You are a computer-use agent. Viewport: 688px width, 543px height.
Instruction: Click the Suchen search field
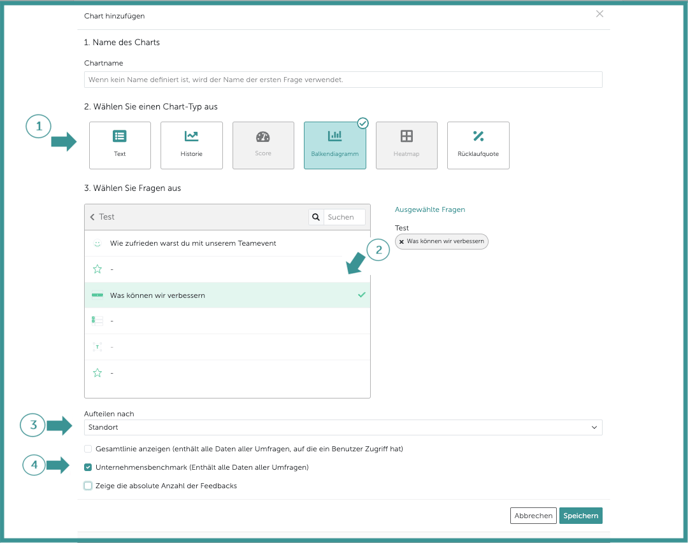[x=344, y=217]
